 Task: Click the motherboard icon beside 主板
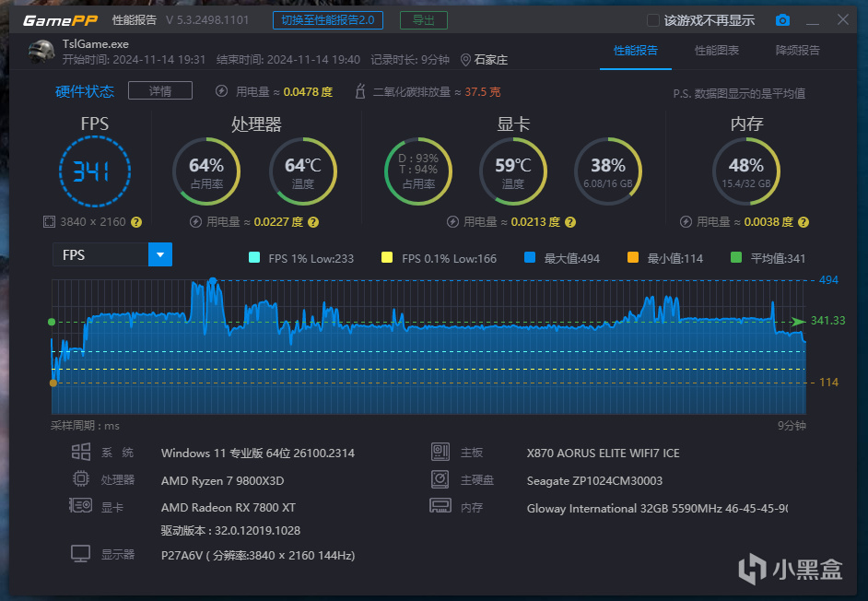tap(440, 452)
